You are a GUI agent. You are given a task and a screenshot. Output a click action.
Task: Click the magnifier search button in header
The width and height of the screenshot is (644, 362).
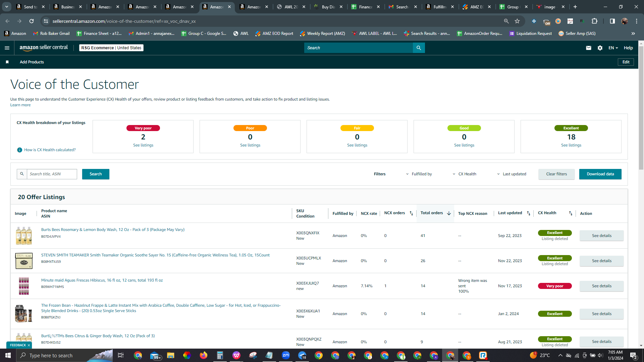pyautogui.click(x=419, y=48)
